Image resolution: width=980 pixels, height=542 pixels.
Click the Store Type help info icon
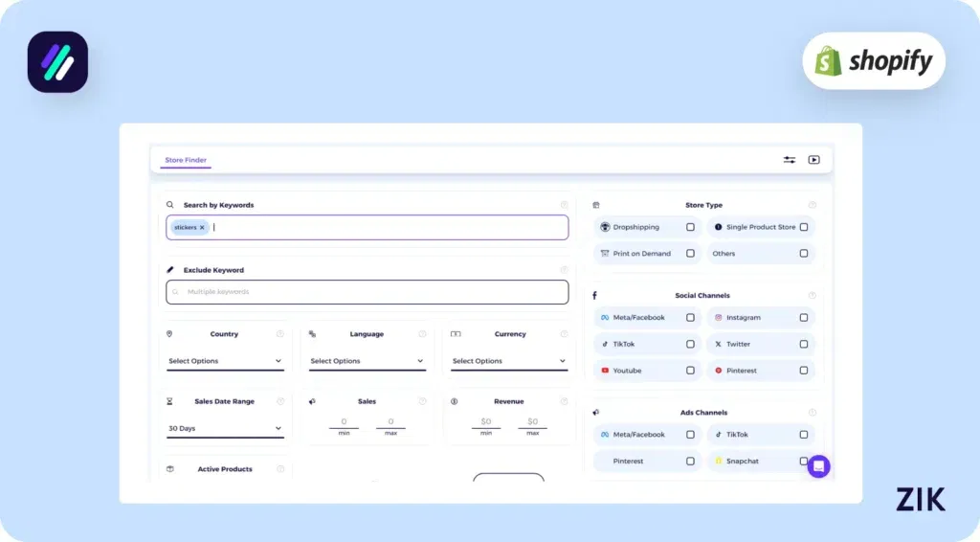(x=813, y=205)
